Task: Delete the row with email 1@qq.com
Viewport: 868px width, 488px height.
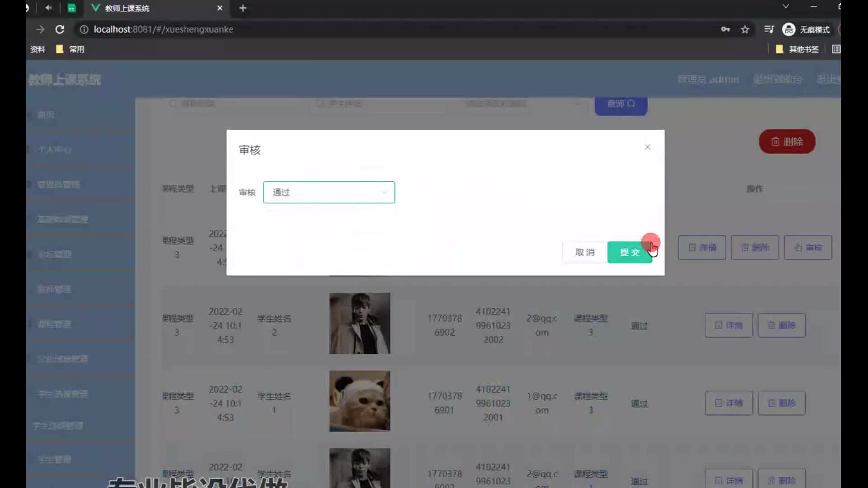Action: pos(781,403)
